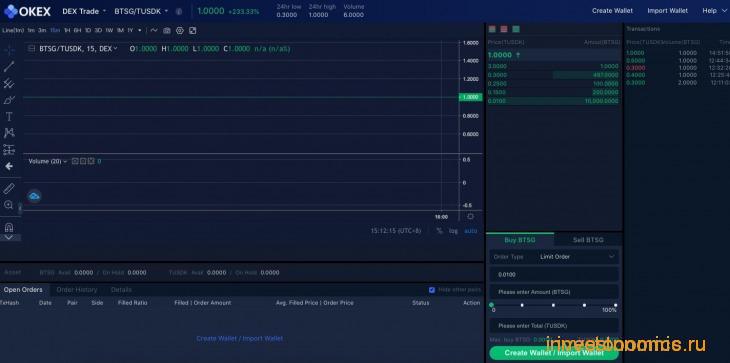Toggle fullscreen chart mode icon
The width and height of the screenshot is (730, 363).
[192, 31]
